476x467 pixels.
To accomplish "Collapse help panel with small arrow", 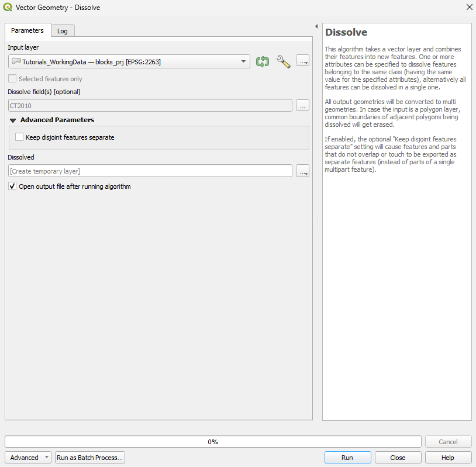I will click(x=316, y=26).
